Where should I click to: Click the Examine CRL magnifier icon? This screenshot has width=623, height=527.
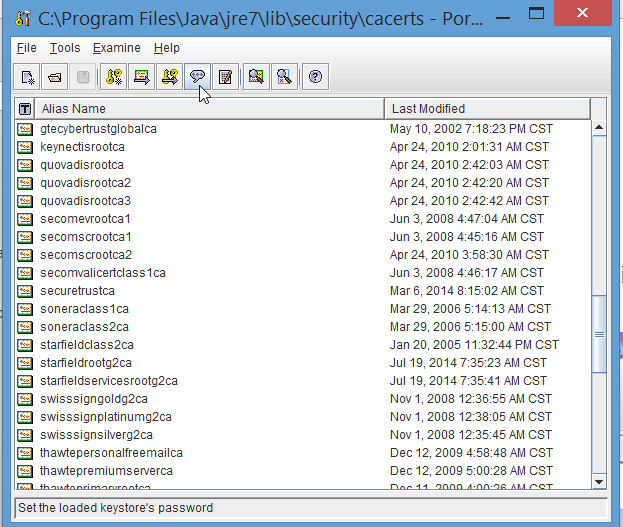pyautogui.click(x=284, y=77)
